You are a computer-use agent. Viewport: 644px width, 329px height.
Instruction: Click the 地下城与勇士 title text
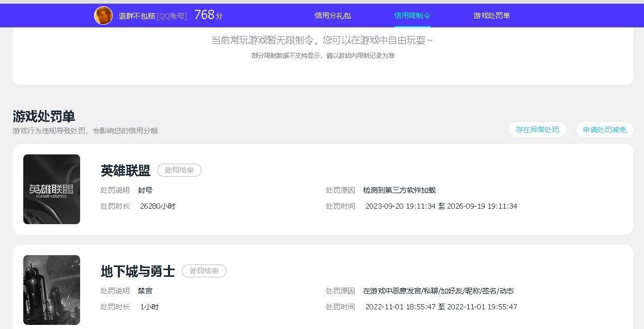pyautogui.click(x=138, y=271)
